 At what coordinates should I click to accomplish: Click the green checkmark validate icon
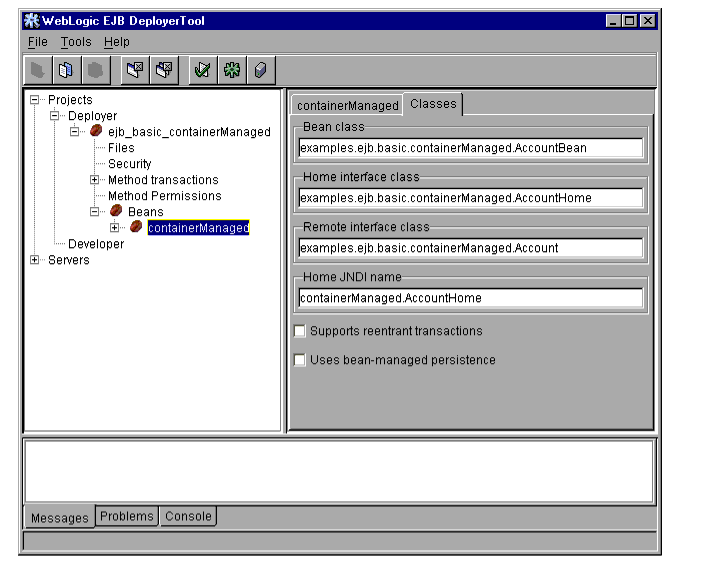click(x=203, y=70)
